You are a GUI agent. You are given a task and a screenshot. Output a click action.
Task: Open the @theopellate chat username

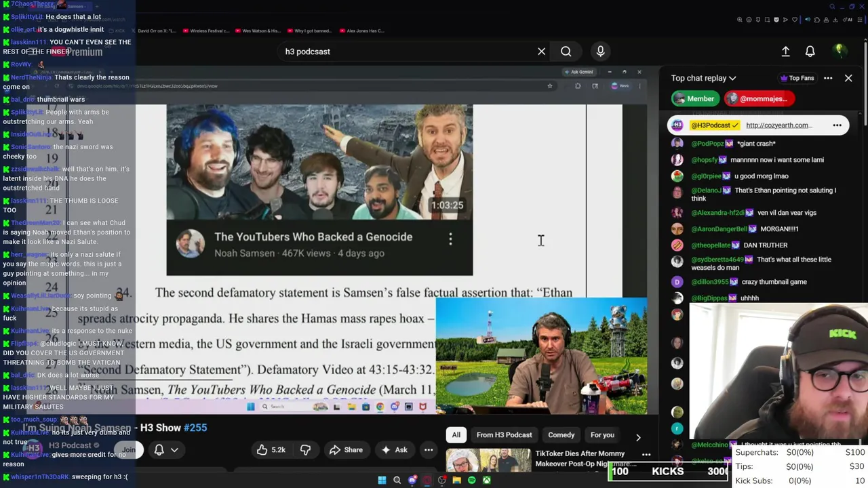point(711,245)
